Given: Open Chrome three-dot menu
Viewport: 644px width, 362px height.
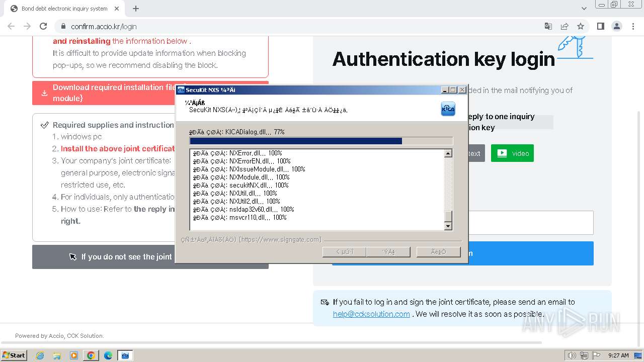Looking at the screenshot, I should (633, 26).
